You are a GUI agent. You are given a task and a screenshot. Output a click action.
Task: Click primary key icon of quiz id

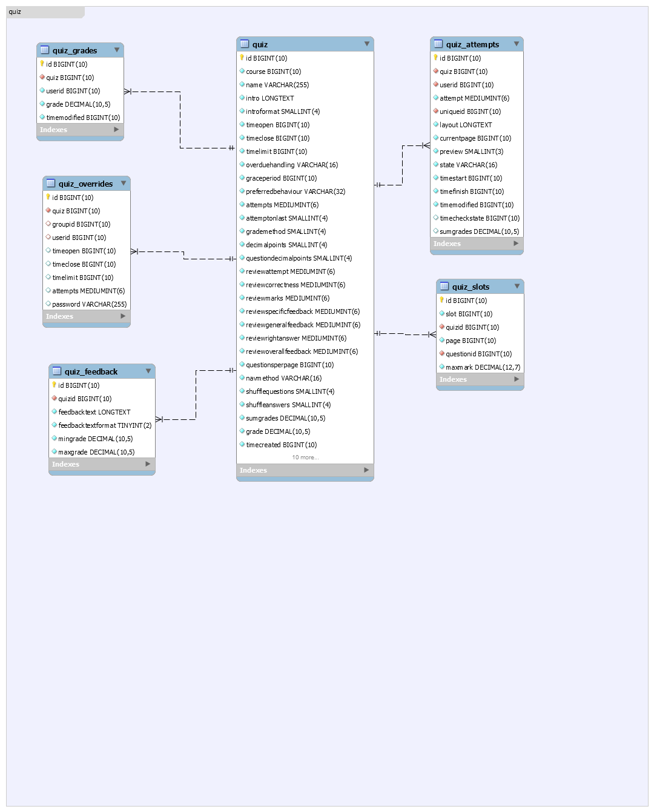(x=242, y=58)
